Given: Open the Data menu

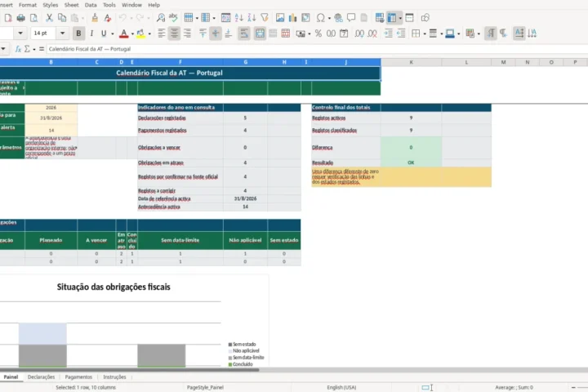Looking at the screenshot, I should 91,5.
